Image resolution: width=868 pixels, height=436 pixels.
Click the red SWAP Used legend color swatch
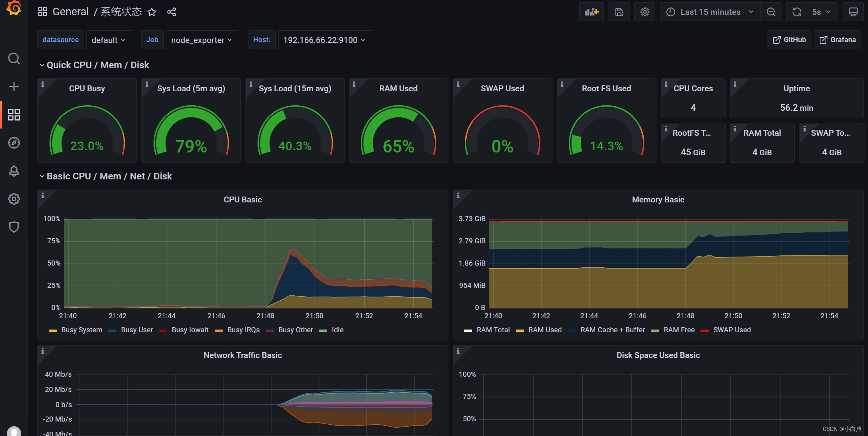[x=704, y=331]
